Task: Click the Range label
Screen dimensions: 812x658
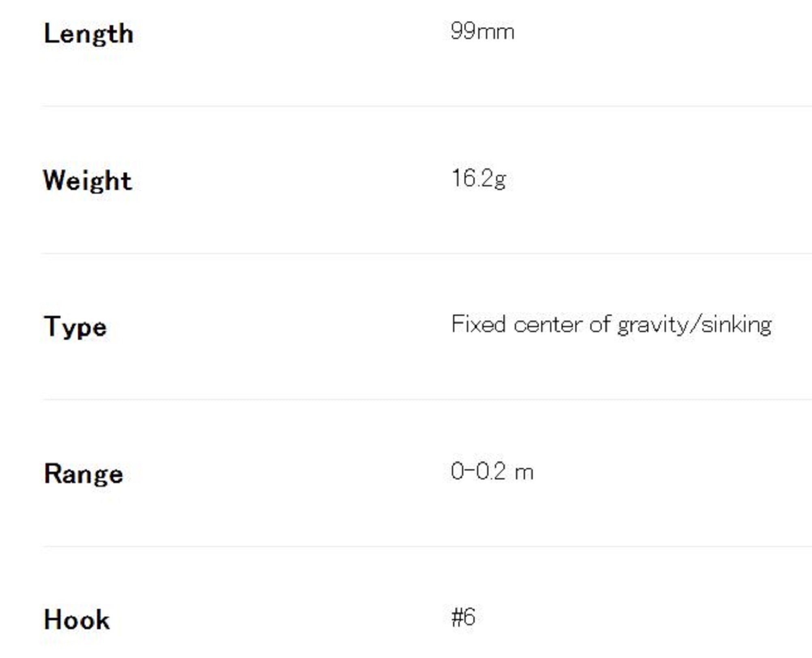Action: 83,474
